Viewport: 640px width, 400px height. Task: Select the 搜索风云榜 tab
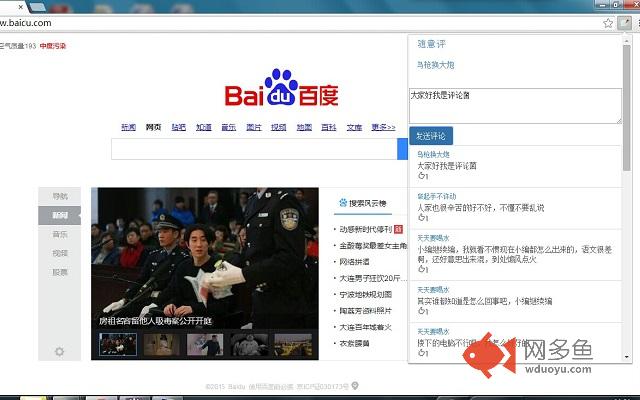363,203
